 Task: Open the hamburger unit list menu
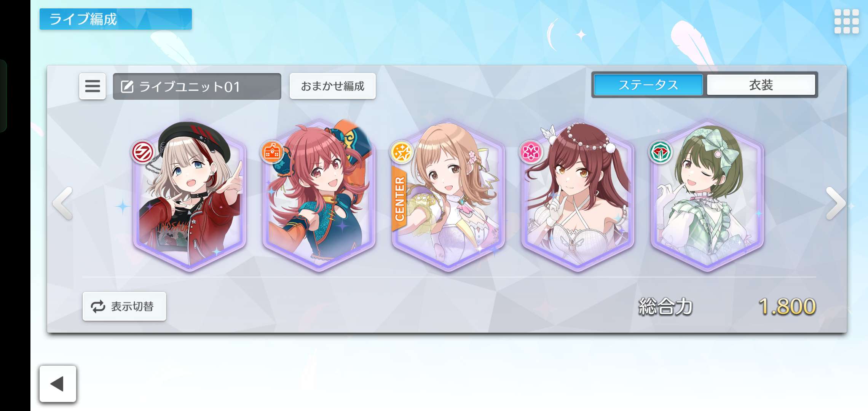pos(93,86)
